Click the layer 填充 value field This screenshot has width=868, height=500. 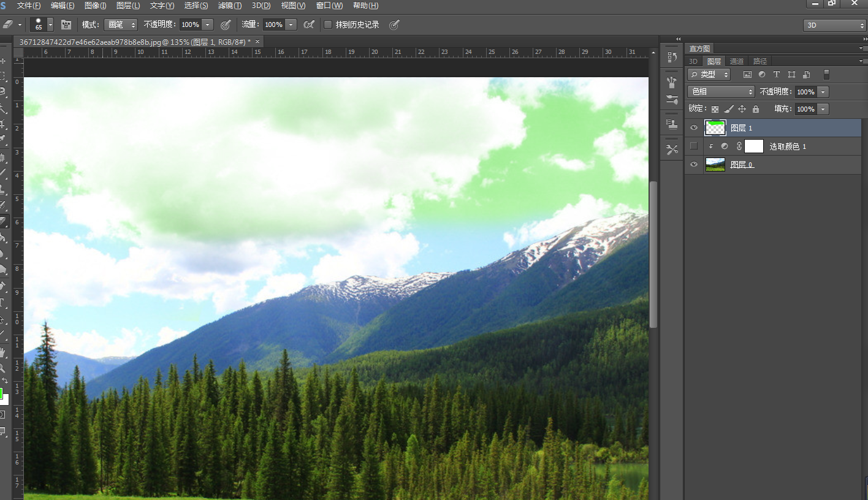[805, 109]
